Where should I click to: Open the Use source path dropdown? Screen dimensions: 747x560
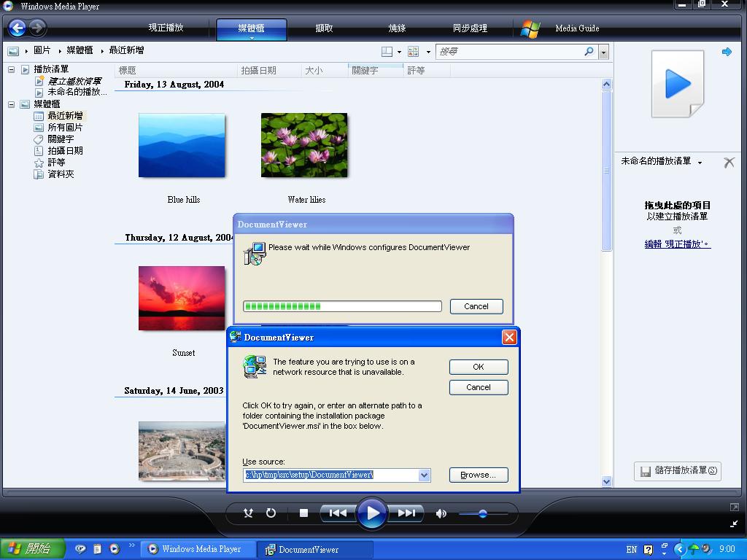[424, 475]
